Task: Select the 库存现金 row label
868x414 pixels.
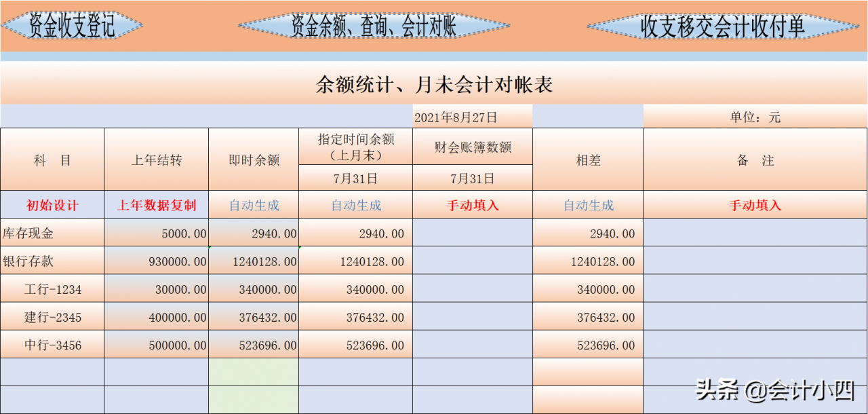Action: [37, 233]
